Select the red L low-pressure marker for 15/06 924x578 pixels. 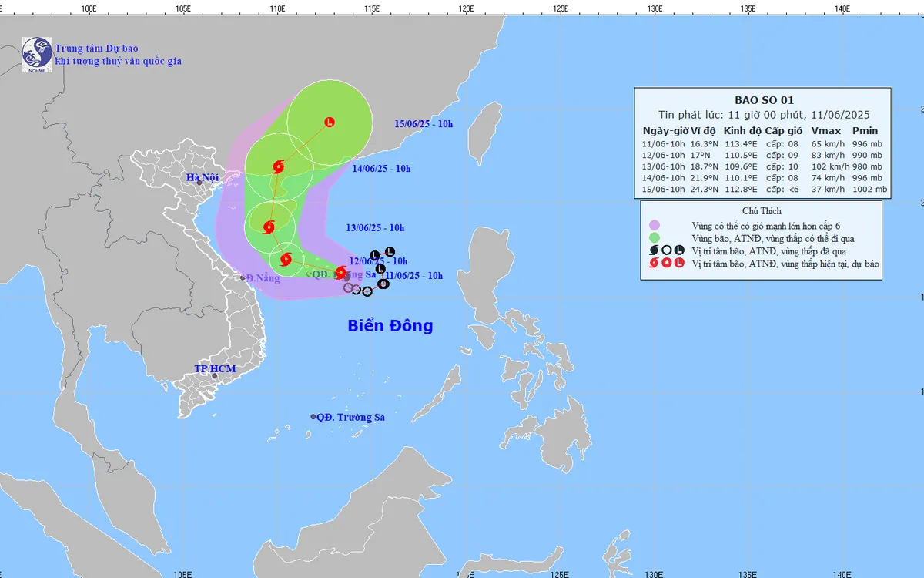330,122
